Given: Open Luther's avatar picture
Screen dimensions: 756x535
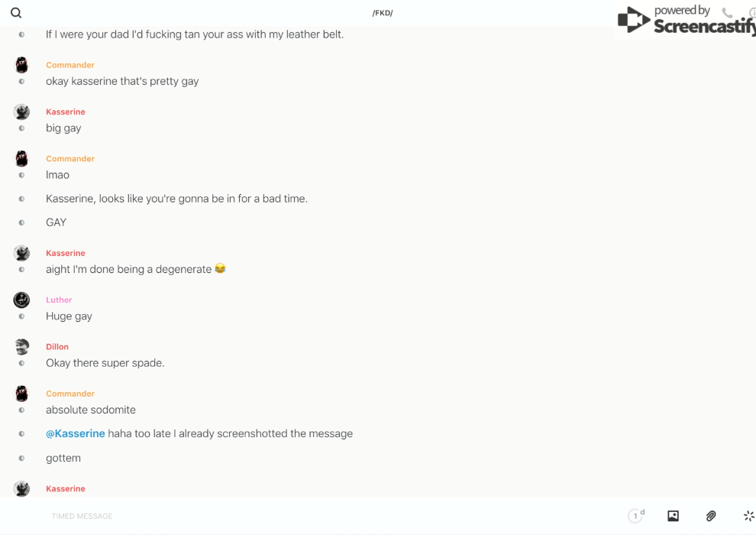Looking at the screenshot, I should [21, 300].
